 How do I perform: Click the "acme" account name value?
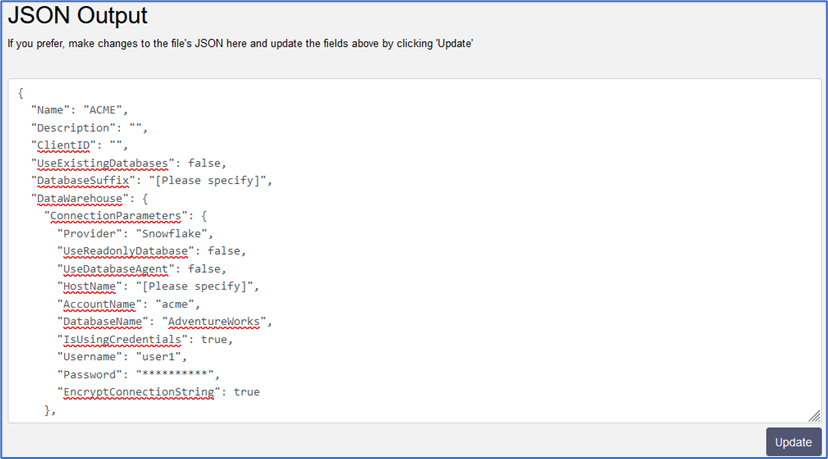pos(182,304)
